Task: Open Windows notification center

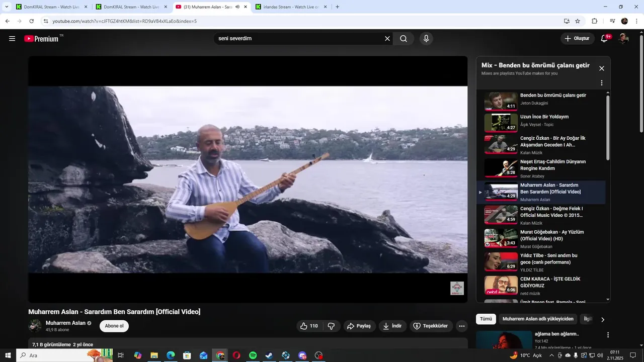Action: (x=633, y=355)
